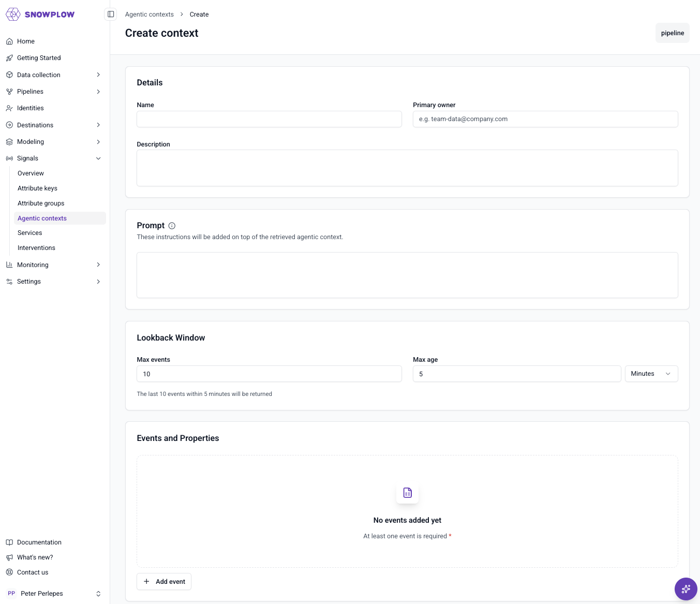The height and width of the screenshot is (604, 700).
Task: Click the Agentic contexts breadcrumb link
Action: [x=150, y=14]
